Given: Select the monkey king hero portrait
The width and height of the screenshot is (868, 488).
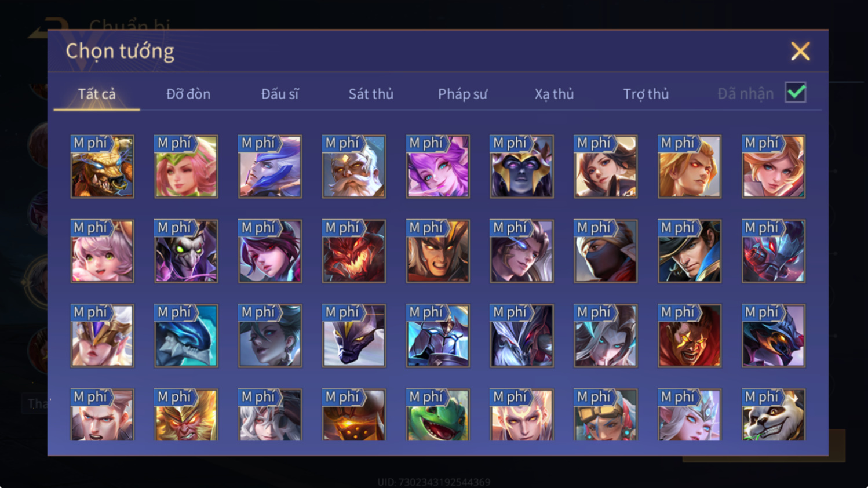Looking at the screenshot, I should [186, 415].
